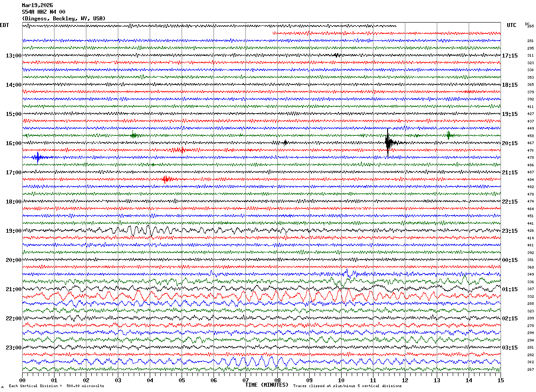Click the minute 15 tick label
This screenshot has width=536, height=392.
501,380
